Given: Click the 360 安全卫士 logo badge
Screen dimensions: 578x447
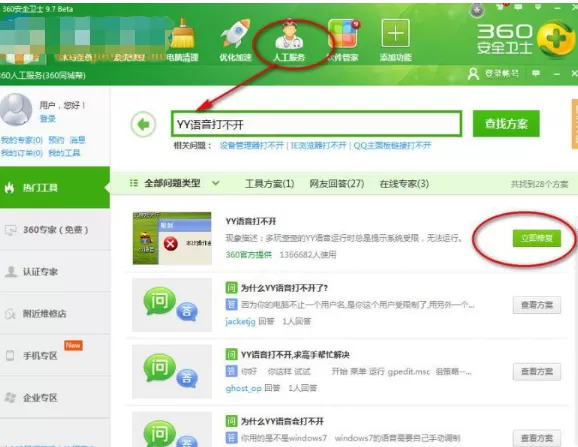Looking at the screenshot, I should [x=556, y=39].
